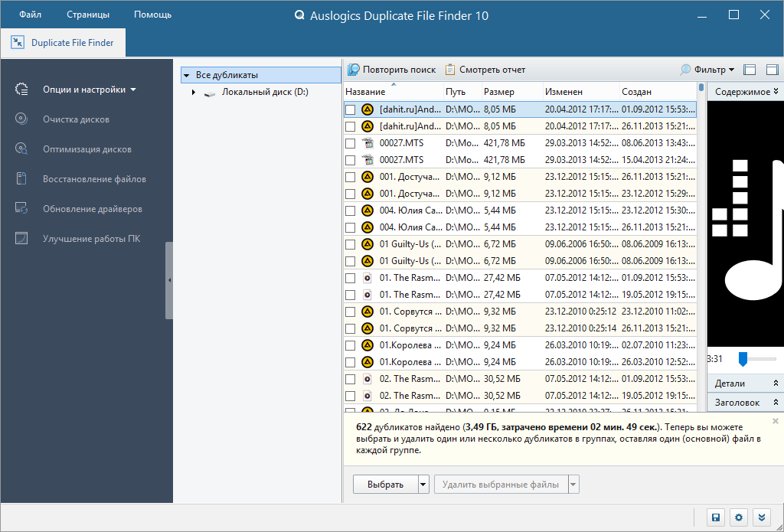Open Options and settings sidebar icon

point(21,90)
